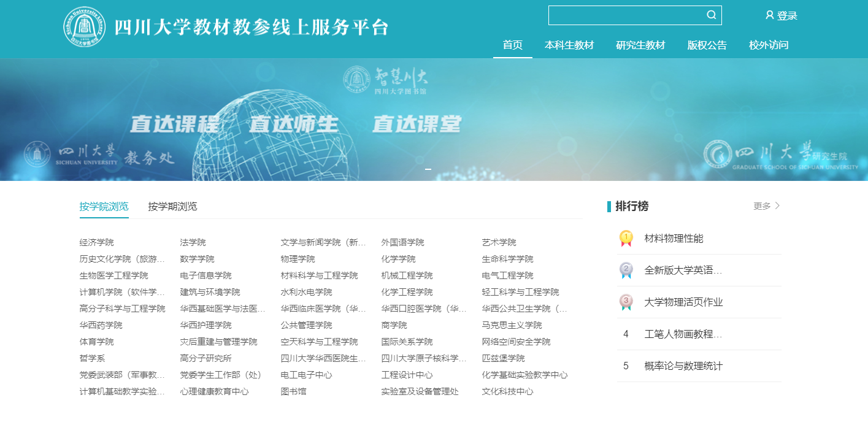Select 灾后重建与管理学院 in the list
The width and height of the screenshot is (868, 422).
click(219, 342)
